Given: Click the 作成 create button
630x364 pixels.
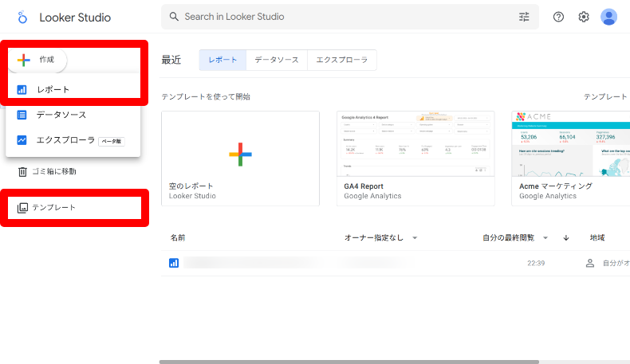Looking at the screenshot, I should pos(37,60).
